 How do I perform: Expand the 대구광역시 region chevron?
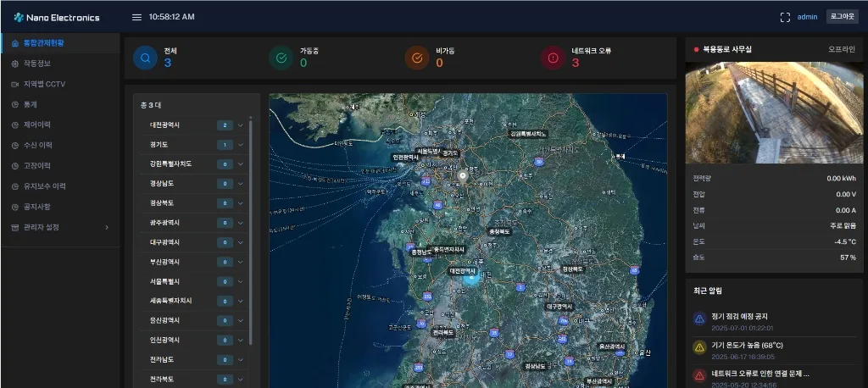coord(240,242)
